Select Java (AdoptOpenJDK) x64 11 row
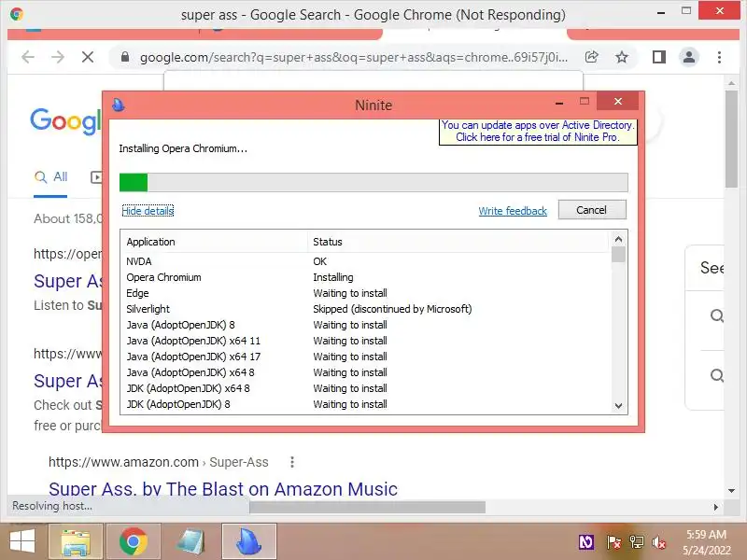Image resolution: width=747 pixels, height=560 pixels. coord(365,341)
